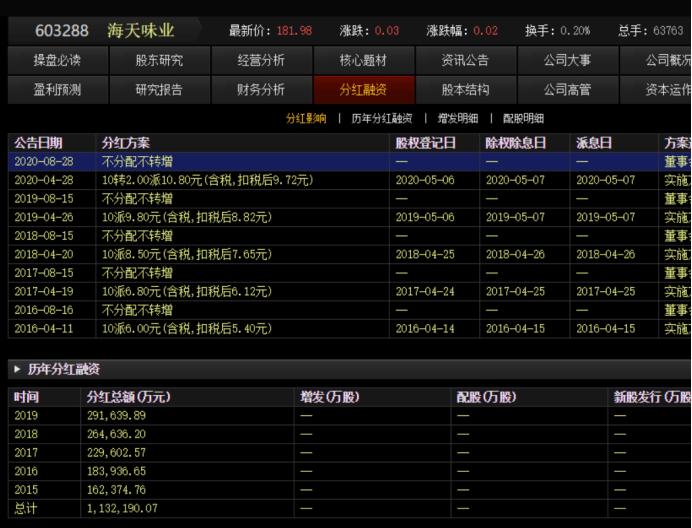The width and height of the screenshot is (692, 528).
Task: Jump to 增发明细 section link
Action: pyautogui.click(x=458, y=118)
